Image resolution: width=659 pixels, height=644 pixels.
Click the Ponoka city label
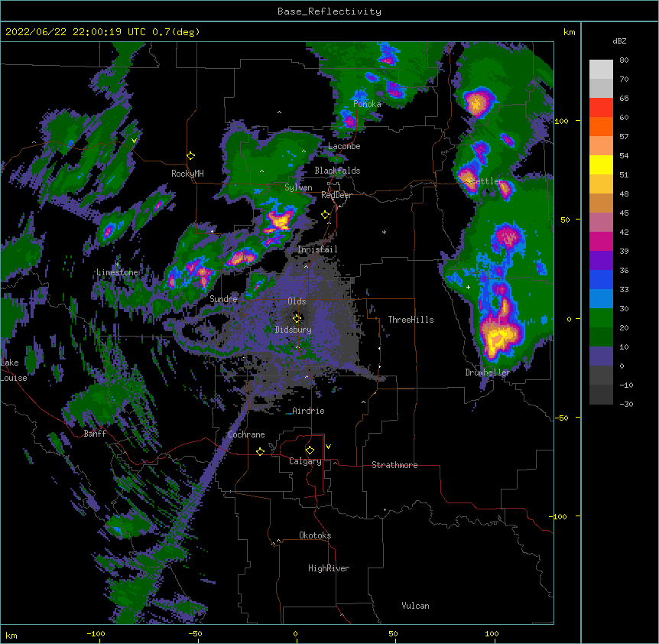click(367, 104)
